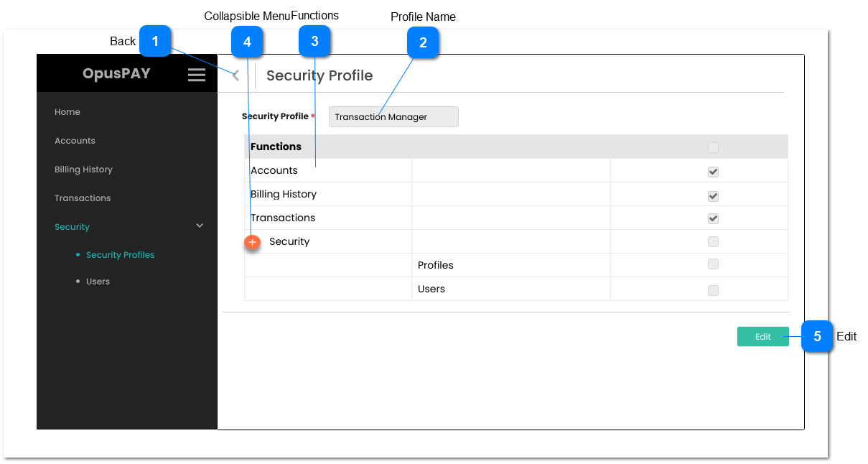
Task: Click the Edit callout badge numbered 5
Action: tap(817, 336)
